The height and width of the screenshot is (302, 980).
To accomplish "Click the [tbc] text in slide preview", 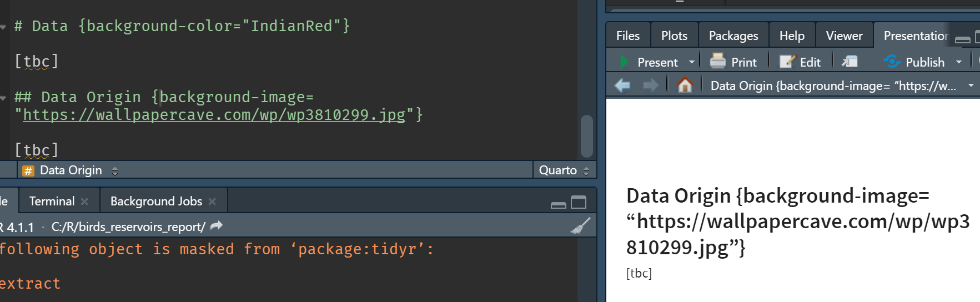I will pos(639,273).
